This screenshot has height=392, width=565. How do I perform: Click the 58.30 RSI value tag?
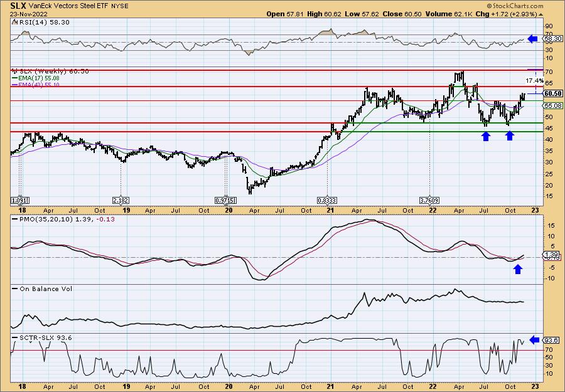tap(553, 38)
